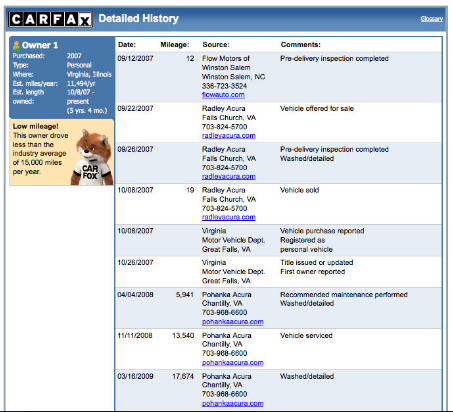Click the Comments: column header

(x=301, y=45)
